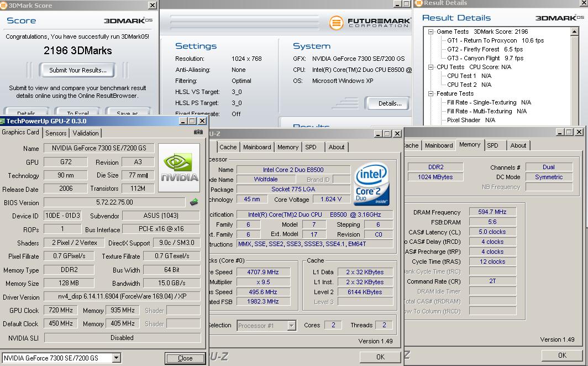Open the Processor #1 selection dropdown
Viewport: 588px width, 366px height.
[291, 326]
